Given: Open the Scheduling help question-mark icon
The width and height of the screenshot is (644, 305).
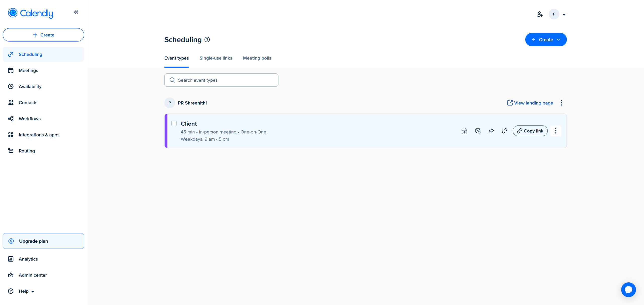Looking at the screenshot, I should coord(207,39).
